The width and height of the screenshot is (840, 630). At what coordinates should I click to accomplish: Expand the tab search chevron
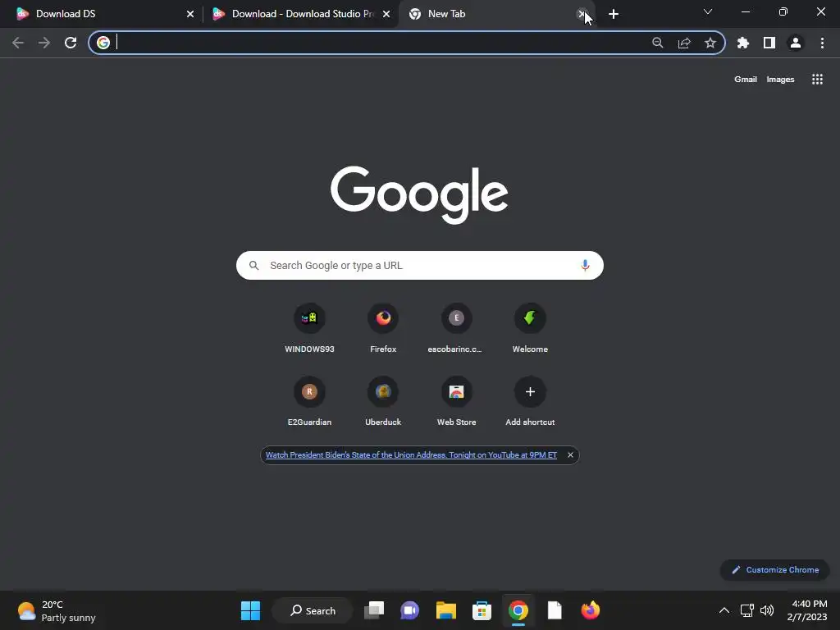pyautogui.click(x=708, y=11)
